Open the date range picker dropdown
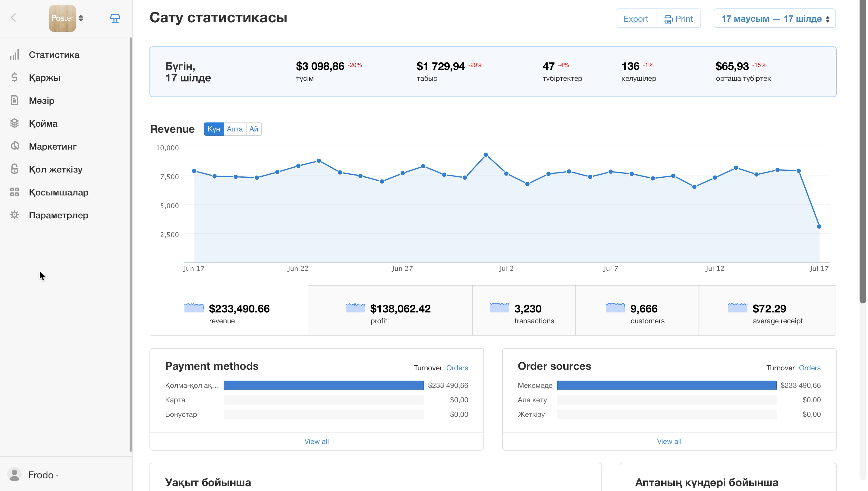 pyautogui.click(x=775, y=18)
